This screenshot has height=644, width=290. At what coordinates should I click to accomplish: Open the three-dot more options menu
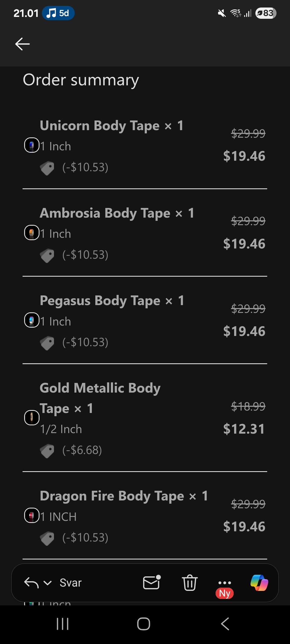(224, 583)
